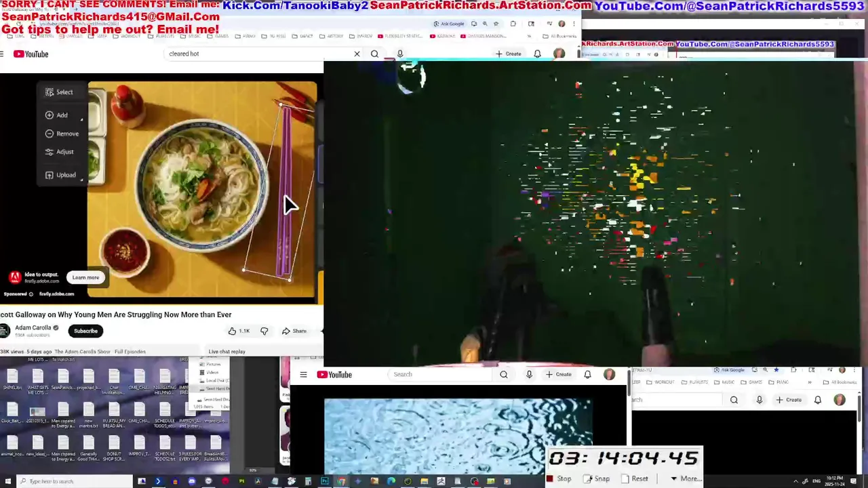Like the video with 1.1K likes
Image resolution: width=868 pixels, height=488 pixels.
point(239,331)
